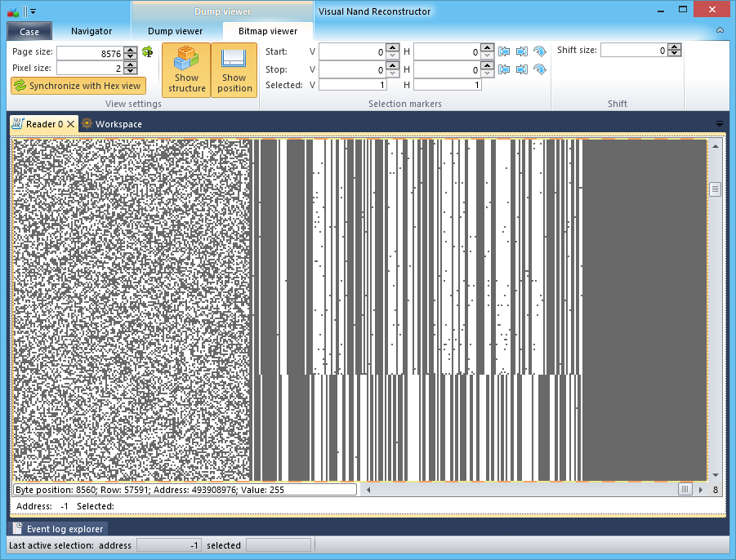Click vertical scrollbar thumb of bitmap view

point(715,189)
